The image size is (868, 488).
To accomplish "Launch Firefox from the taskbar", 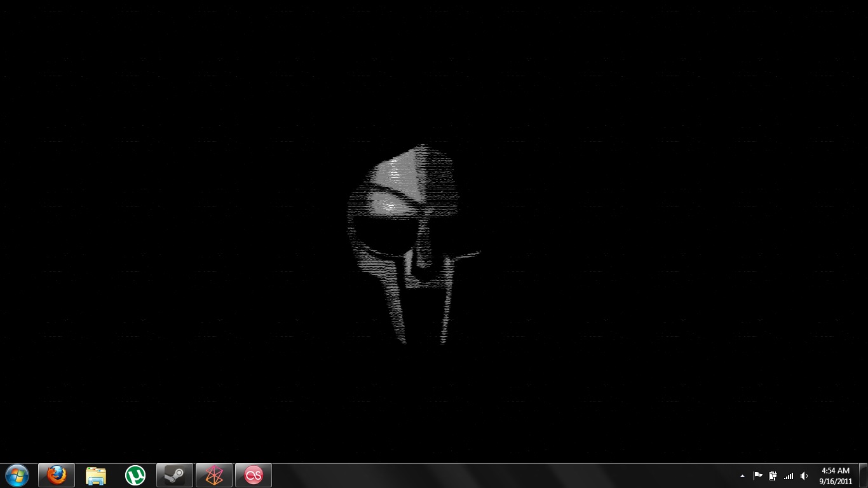I will [57, 475].
